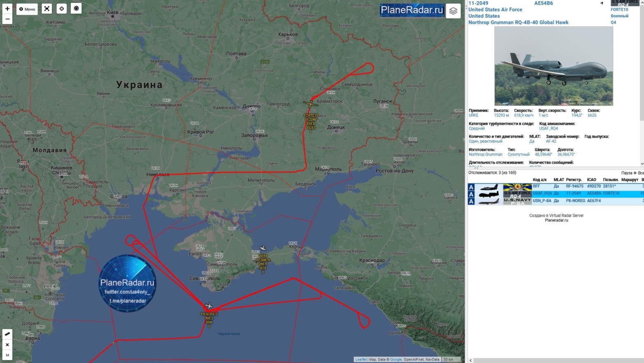Sort list by Регистр. column header
644x363 pixels.
(574, 180)
